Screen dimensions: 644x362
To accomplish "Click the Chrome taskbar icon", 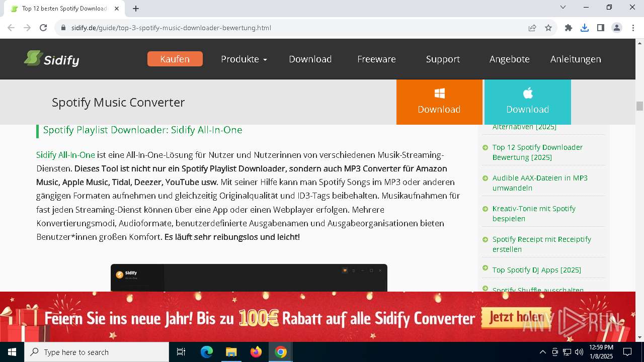I will pyautogui.click(x=281, y=352).
